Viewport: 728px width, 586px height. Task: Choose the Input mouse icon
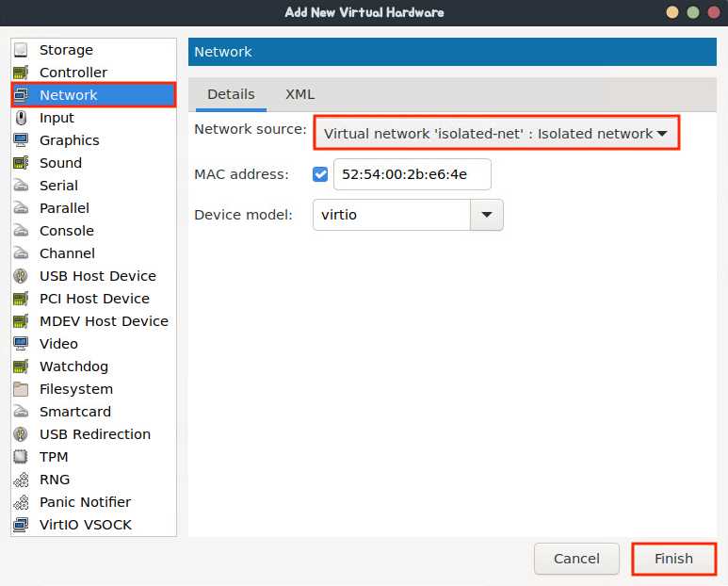[x=21, y=118]
